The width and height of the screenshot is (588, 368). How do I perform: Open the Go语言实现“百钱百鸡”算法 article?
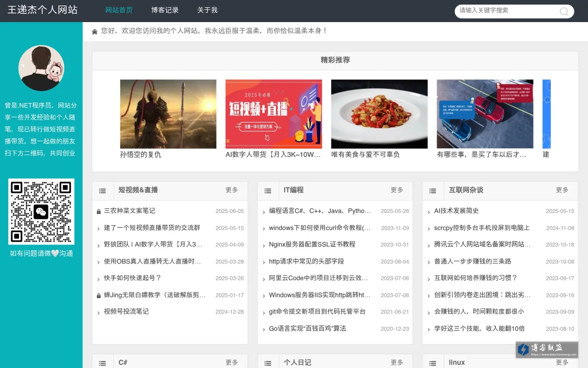coord(308,329)
